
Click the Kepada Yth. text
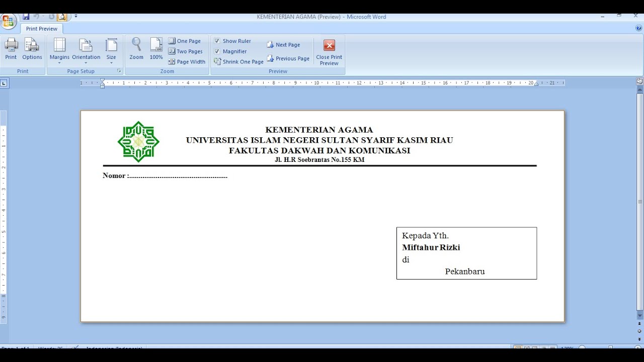(x=425, y=235)
